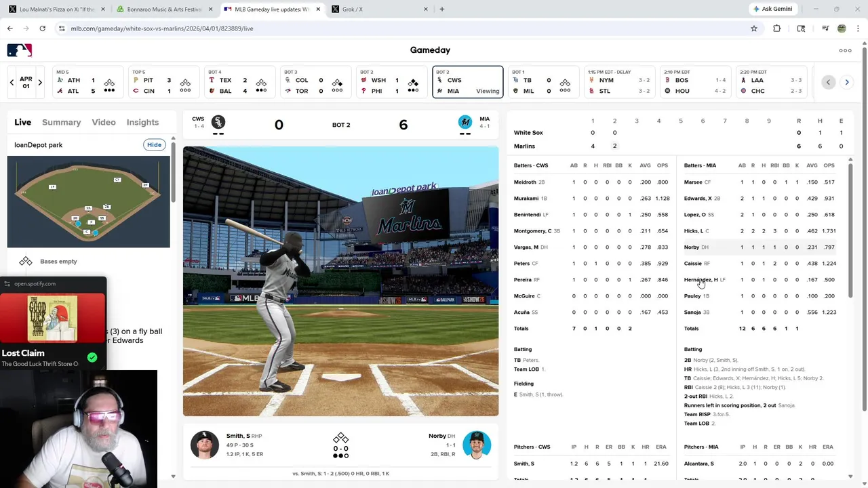Select the Live tab

click(23, 122)
